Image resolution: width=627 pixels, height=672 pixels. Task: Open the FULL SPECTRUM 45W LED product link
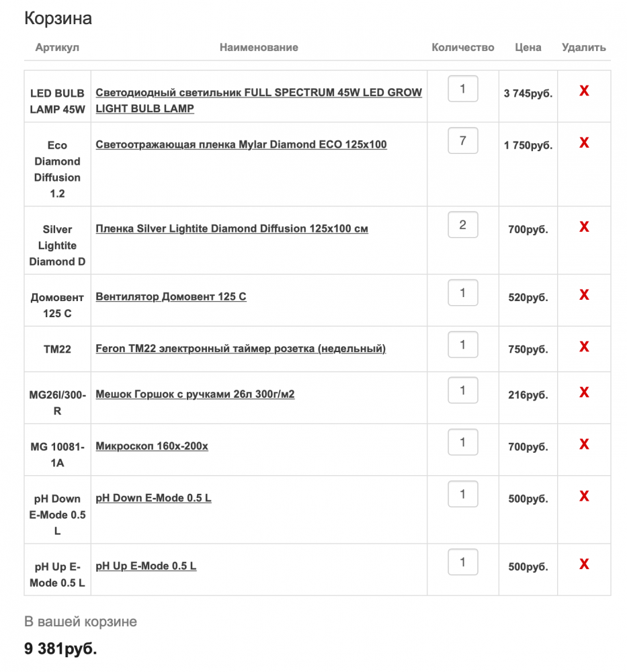point(259,100)
